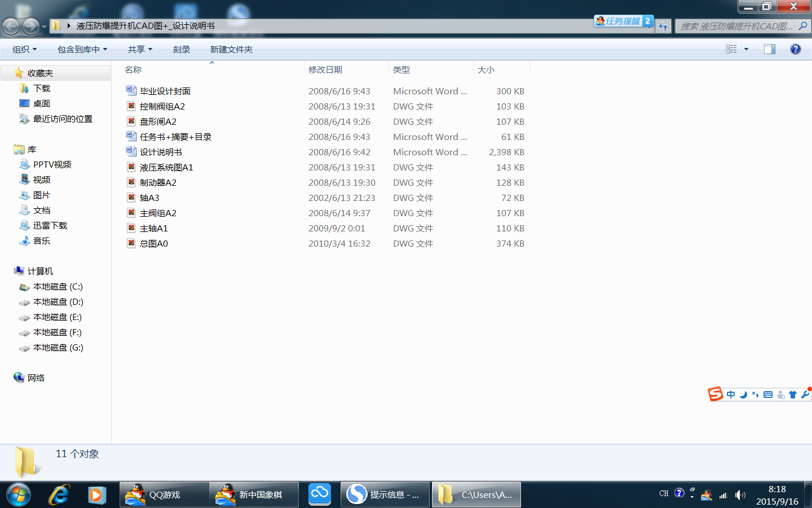Open the Windows Start orb

[18, 495]
